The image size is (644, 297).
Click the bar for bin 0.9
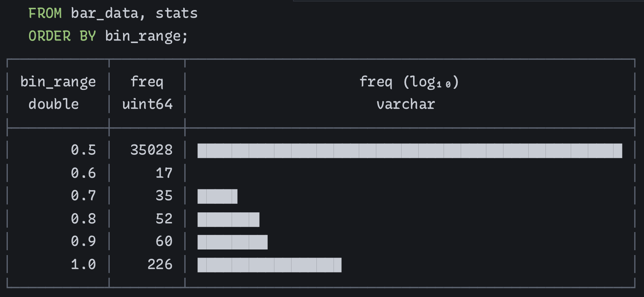[232, 242]
